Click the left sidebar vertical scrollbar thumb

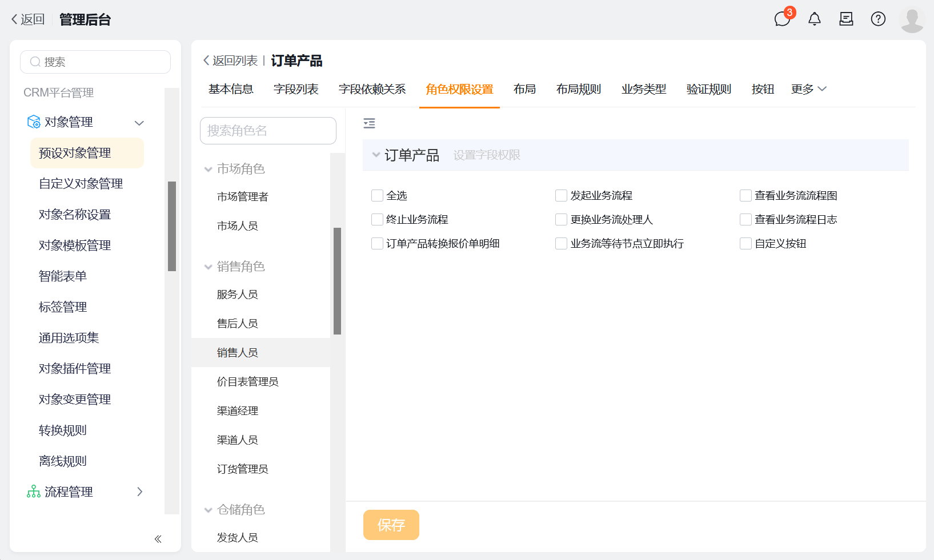[172, 227]
